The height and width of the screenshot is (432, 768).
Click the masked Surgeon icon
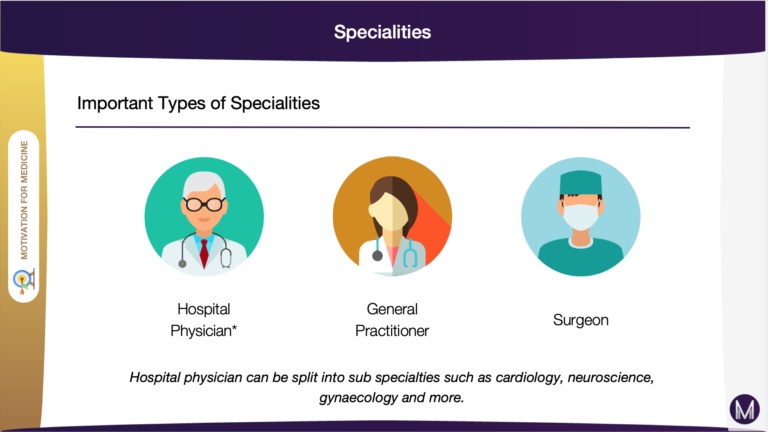(581, 216)
